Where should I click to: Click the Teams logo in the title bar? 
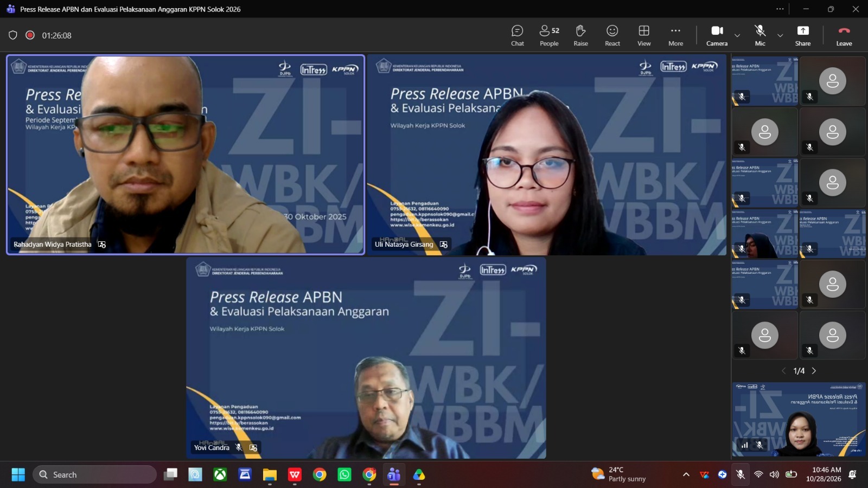click(x=11, y=9)
